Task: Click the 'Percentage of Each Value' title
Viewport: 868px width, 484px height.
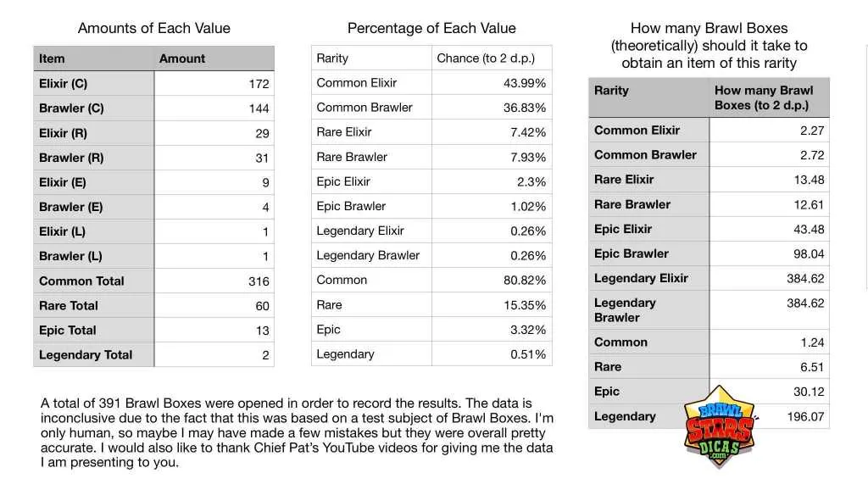Action: [x=431, y=28]
